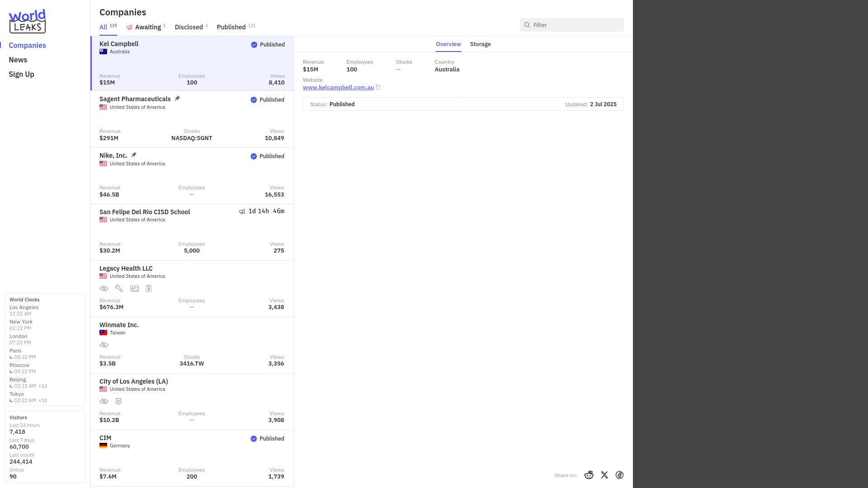Share on Facebook icon
Viewport: 868px width, 488px height.
(x=619, y=475)
